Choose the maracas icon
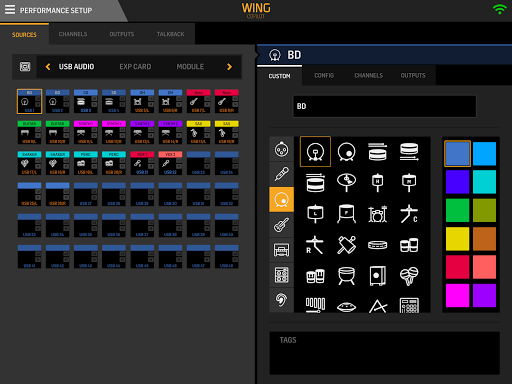The width and height of the screenshot is (512, 384). click(x=409, y=276)
